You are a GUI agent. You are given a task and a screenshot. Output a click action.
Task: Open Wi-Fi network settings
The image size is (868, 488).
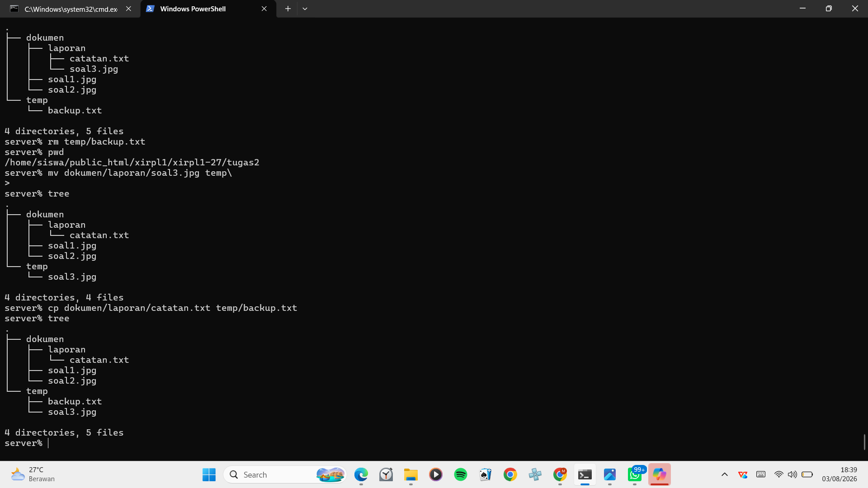coord(778,474)
